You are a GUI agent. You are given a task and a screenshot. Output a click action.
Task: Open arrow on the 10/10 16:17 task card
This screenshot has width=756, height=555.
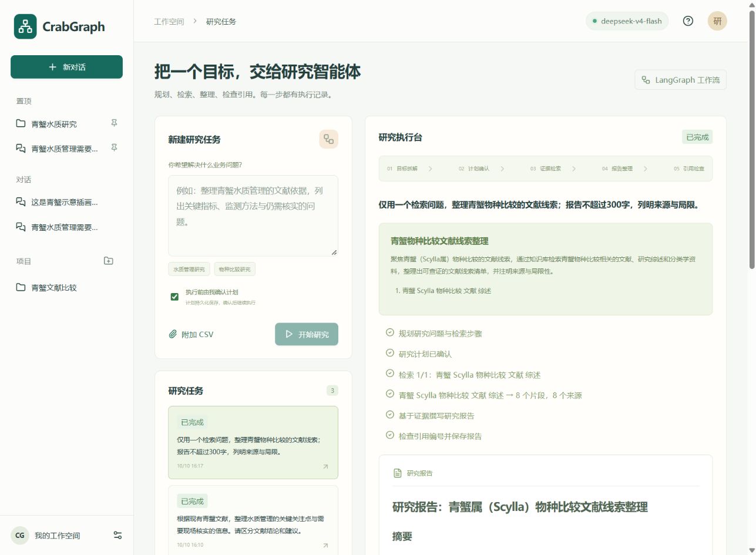(x=325, y=466)
